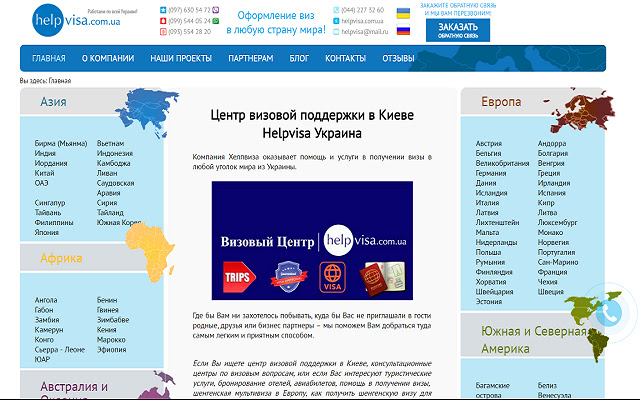640x400 pixels.
Task: Click the helpvisa.com.ua logo
Action: pyautogui.click(x=76, y=20)
